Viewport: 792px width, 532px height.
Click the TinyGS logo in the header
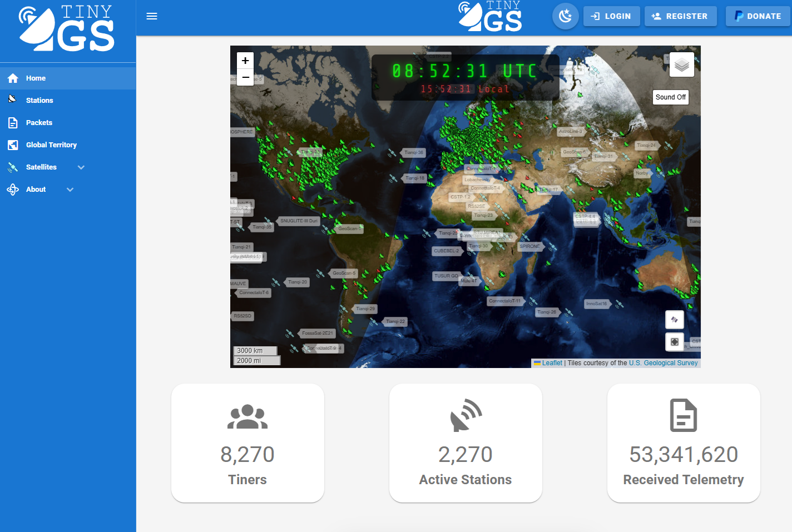tap(489, 16)
